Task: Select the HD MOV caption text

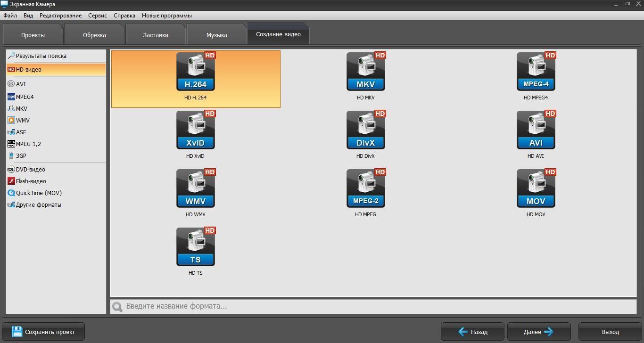Action: 536,214
